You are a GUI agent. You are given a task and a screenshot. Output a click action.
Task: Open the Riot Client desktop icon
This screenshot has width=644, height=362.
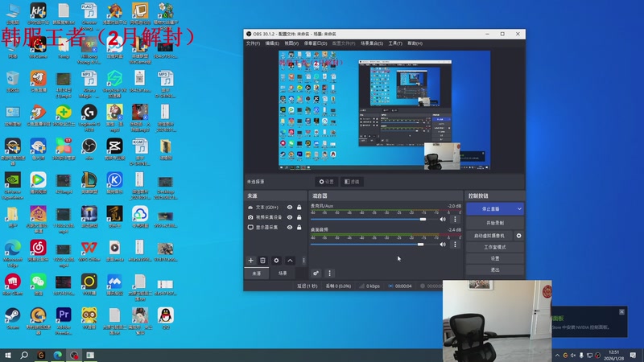(12, 285)
